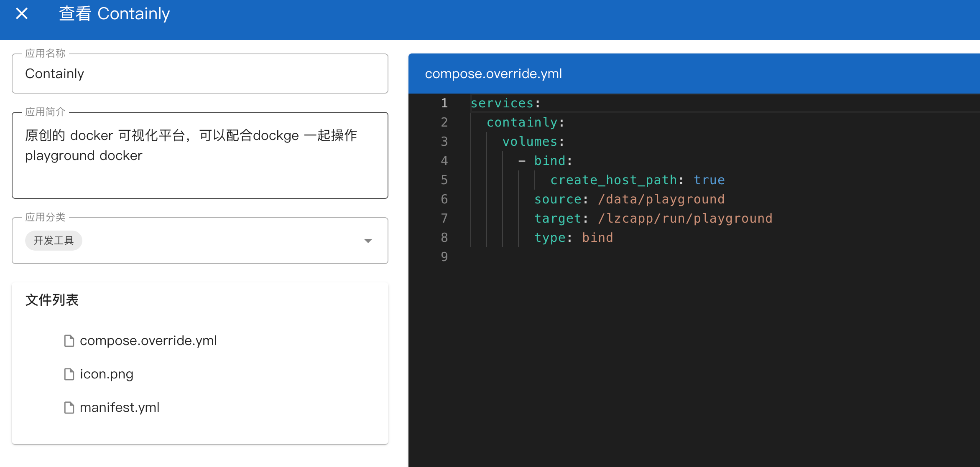Expand the 应用分类 dropdown arrow
Screen dimensions: 980x467
tap(368, 241)
